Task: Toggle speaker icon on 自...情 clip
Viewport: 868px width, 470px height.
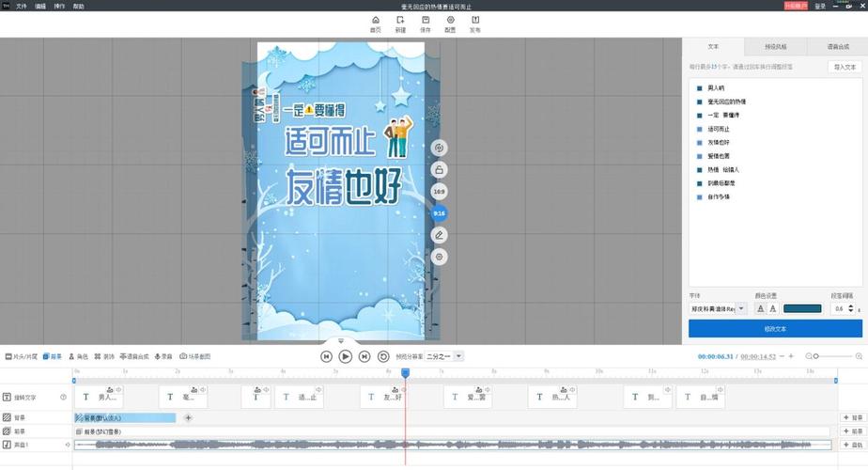Action: click(721, 390)
